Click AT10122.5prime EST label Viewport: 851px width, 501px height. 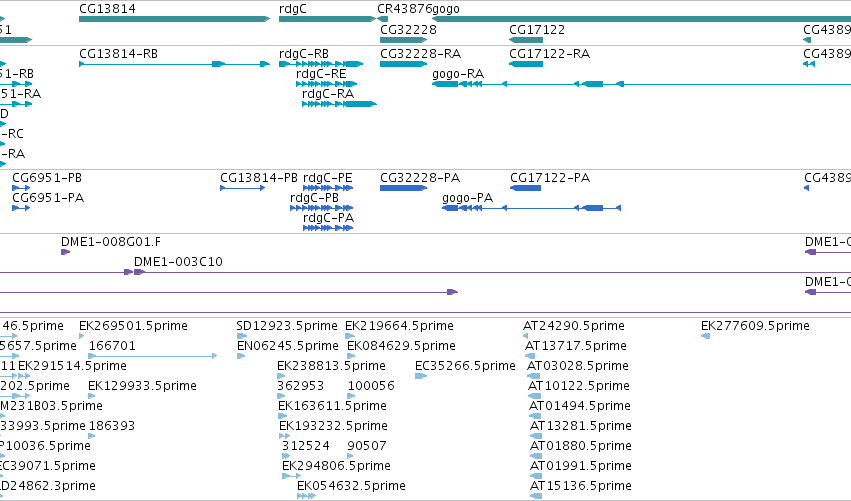(x=579, y=386)
